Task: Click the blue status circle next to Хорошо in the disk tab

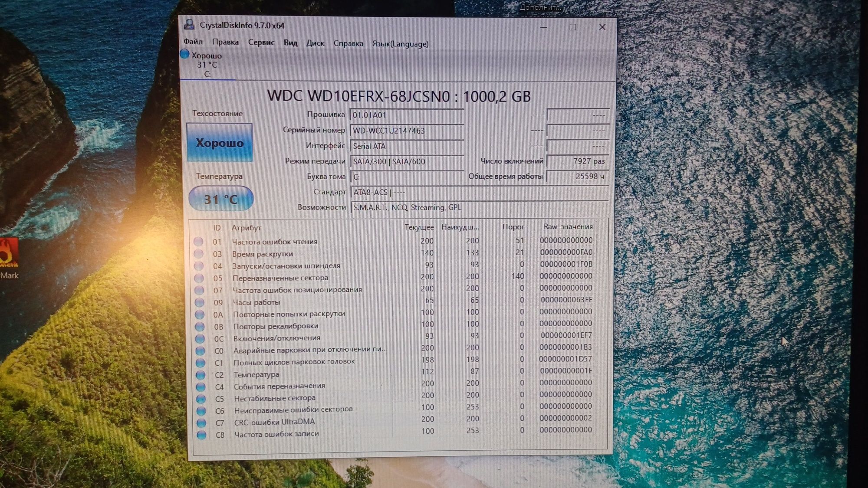Action: (184, 54)
